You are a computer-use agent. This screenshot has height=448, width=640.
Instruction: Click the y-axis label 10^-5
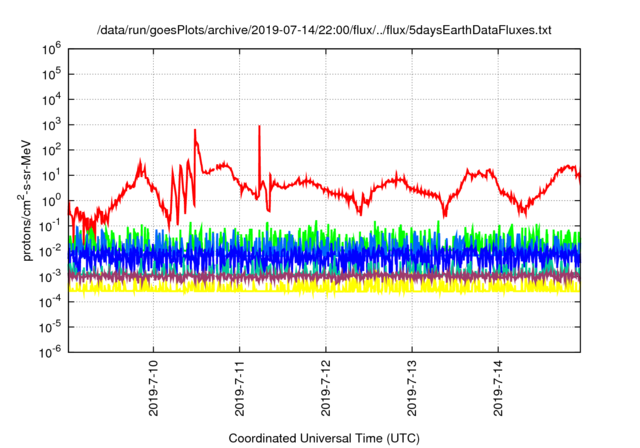tap(50, 327)
